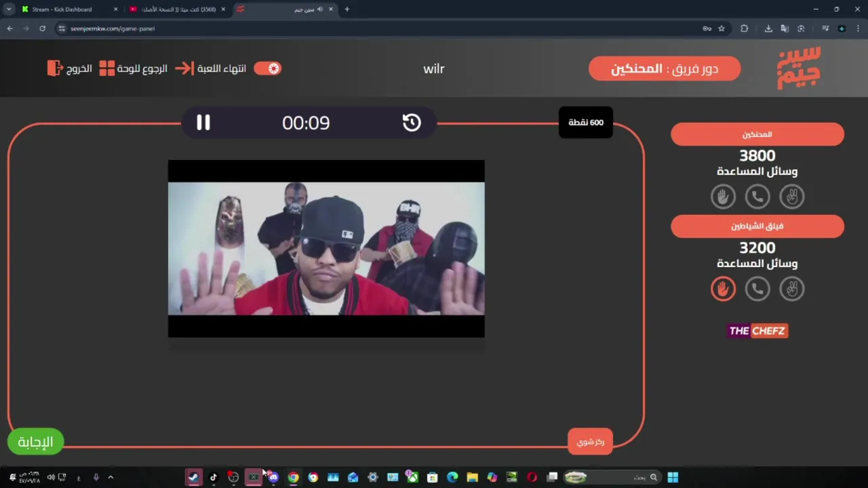Use المحنكين team's phone call lifeline

757,197
